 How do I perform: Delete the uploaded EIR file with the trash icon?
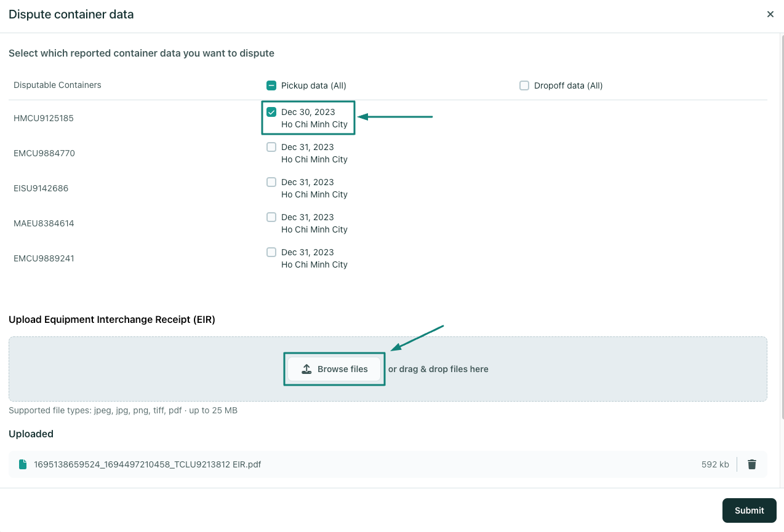click(751, 464)
